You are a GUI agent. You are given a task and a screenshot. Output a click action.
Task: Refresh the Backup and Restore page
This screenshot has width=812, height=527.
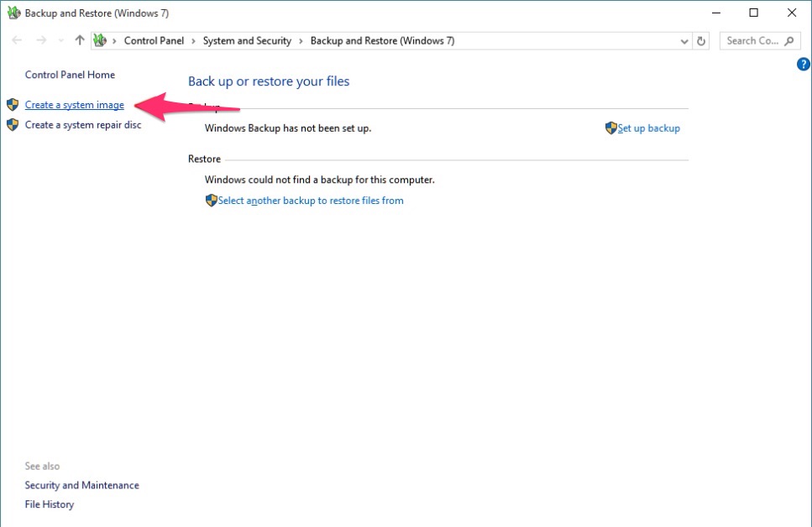click(x=701, y=41)
